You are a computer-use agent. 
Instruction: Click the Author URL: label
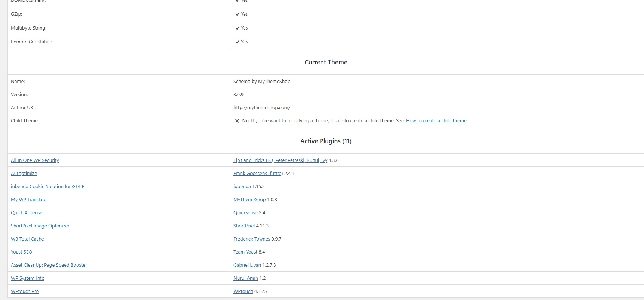pos(24,108)
